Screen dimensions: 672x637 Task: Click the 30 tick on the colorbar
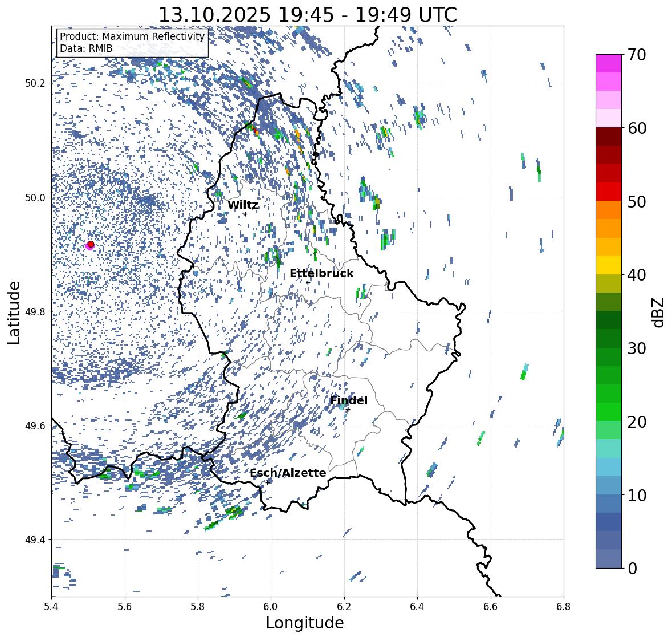[x=637, y=348]
